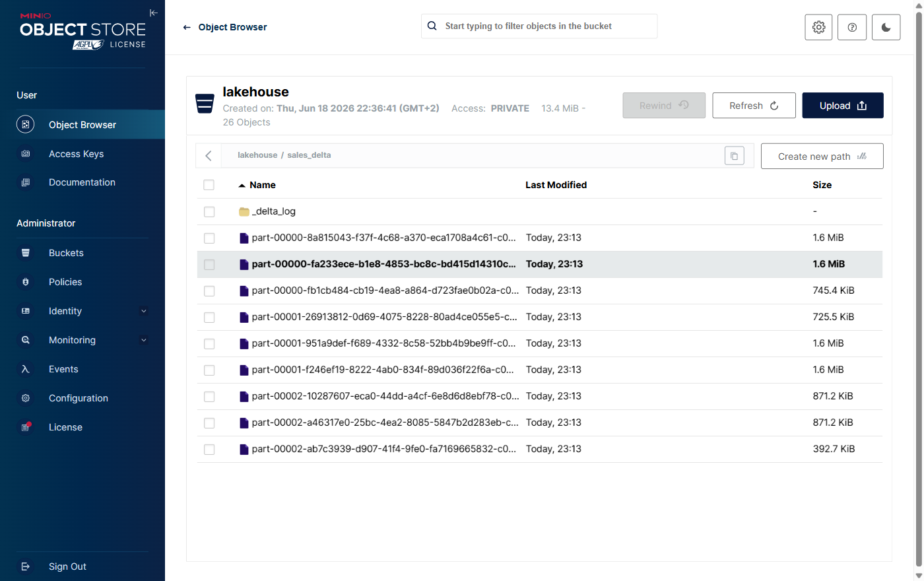Screen dimensions: 924x581
Task: Go back using the Object Browser arrow
Action: click(187, 27)
